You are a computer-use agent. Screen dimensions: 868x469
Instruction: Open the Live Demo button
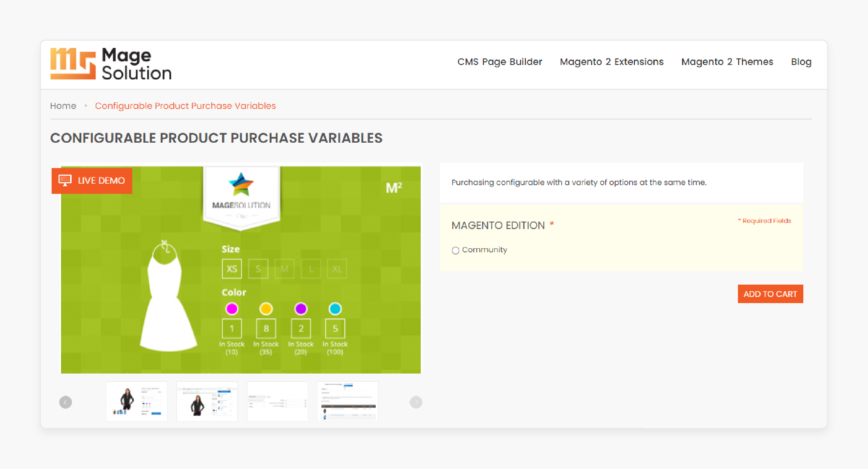[92, 181]
